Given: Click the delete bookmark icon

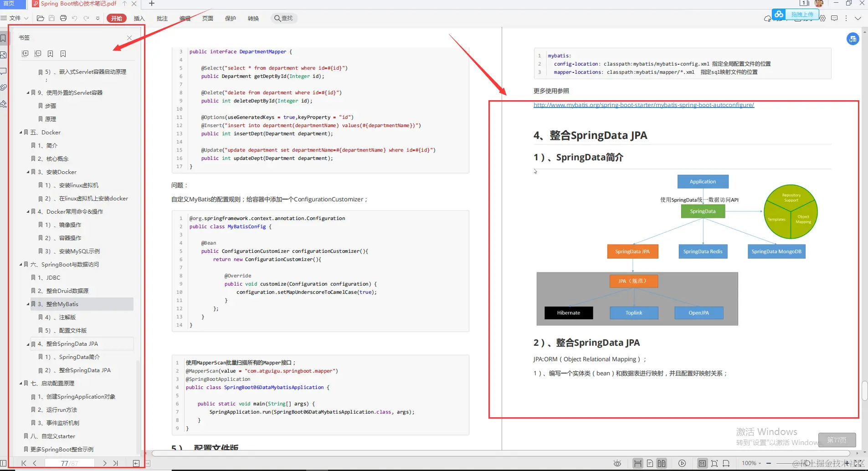Looking at the screenshot, I should 63,54.
